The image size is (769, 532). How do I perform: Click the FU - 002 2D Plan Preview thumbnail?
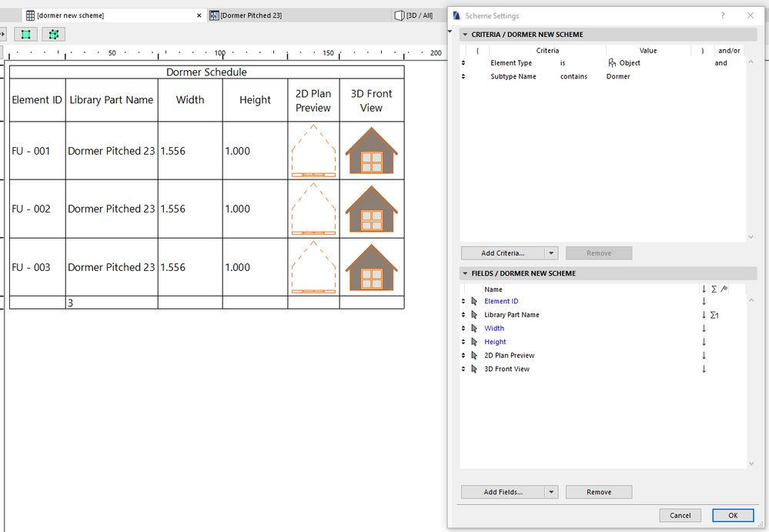coord(313,209)
